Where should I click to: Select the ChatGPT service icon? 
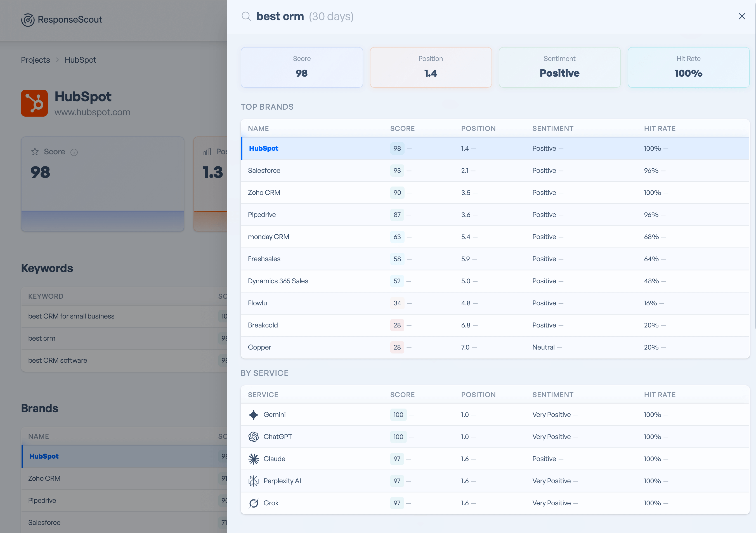[254, 437]
